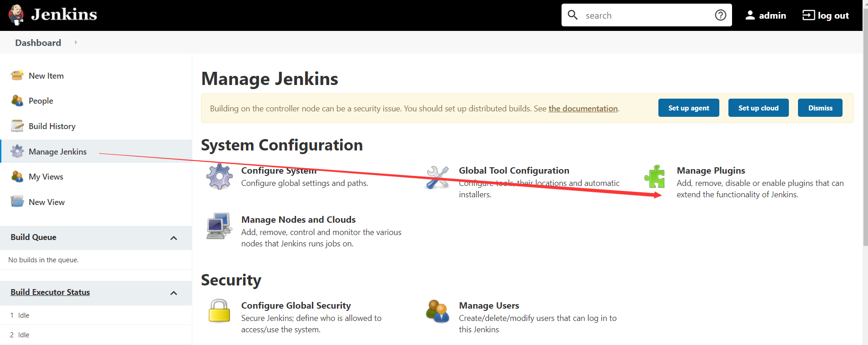
Task: Click the admin user icon
Action: [750, 15]
